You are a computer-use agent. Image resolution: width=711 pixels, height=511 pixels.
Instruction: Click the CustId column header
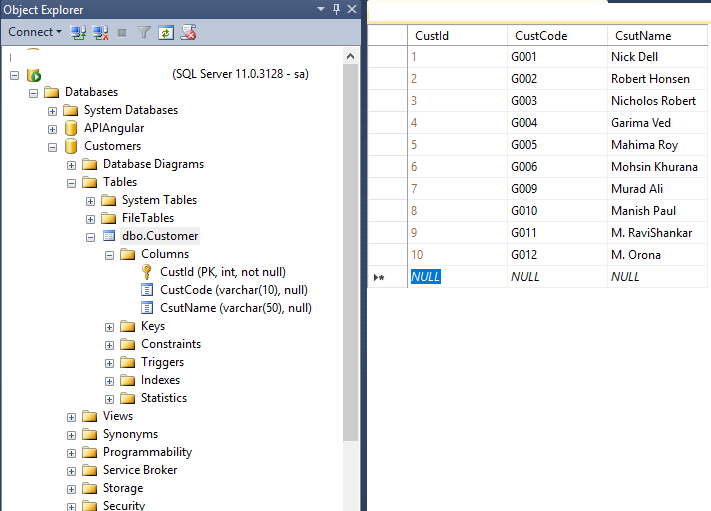point(457,36)
